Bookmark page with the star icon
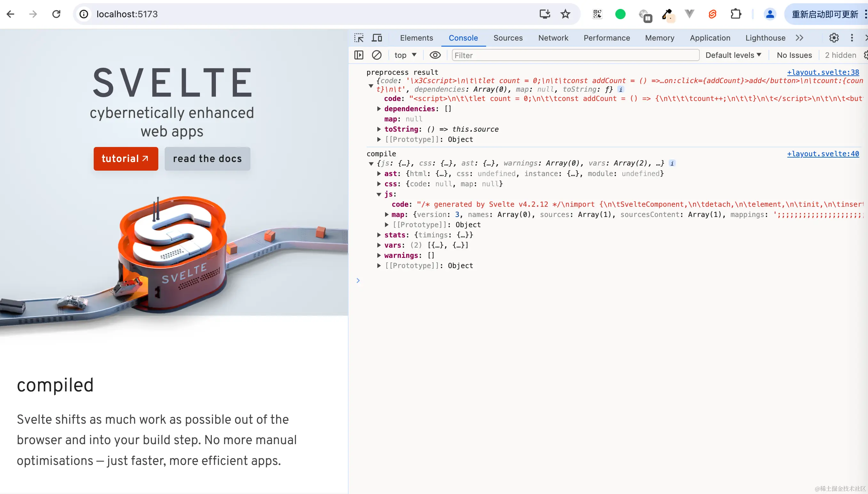This screenshot has width=868, height=494. (565, 14)
